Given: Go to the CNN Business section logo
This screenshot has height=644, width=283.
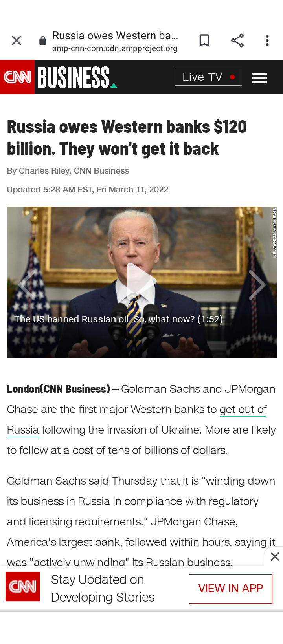Looking at the screenshot, I should (77, 77).
